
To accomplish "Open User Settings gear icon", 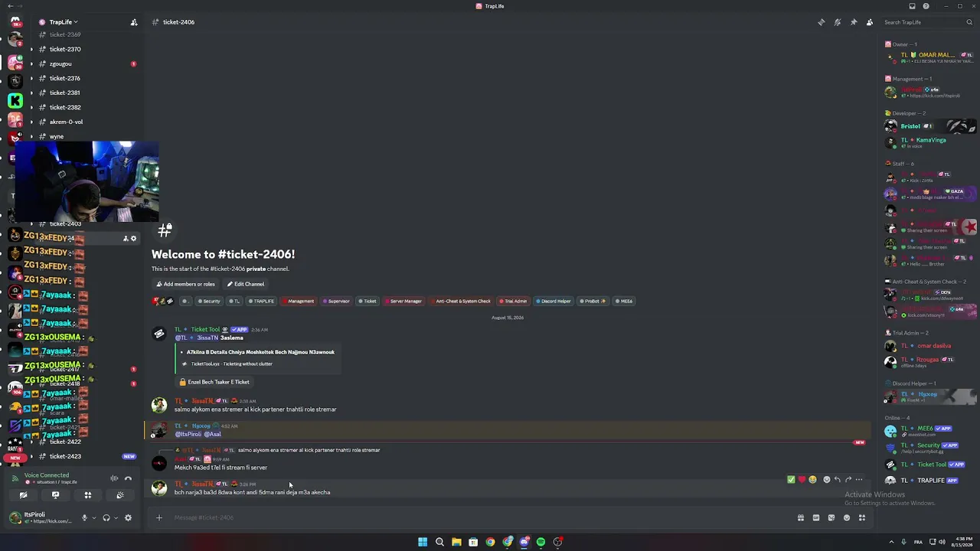I will [128, 518].
